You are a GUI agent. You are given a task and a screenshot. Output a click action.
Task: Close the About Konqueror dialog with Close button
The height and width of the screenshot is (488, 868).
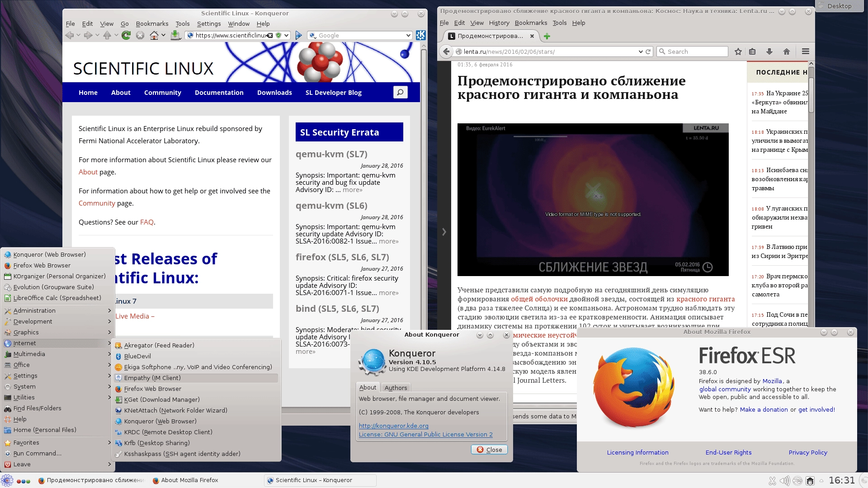489,450
